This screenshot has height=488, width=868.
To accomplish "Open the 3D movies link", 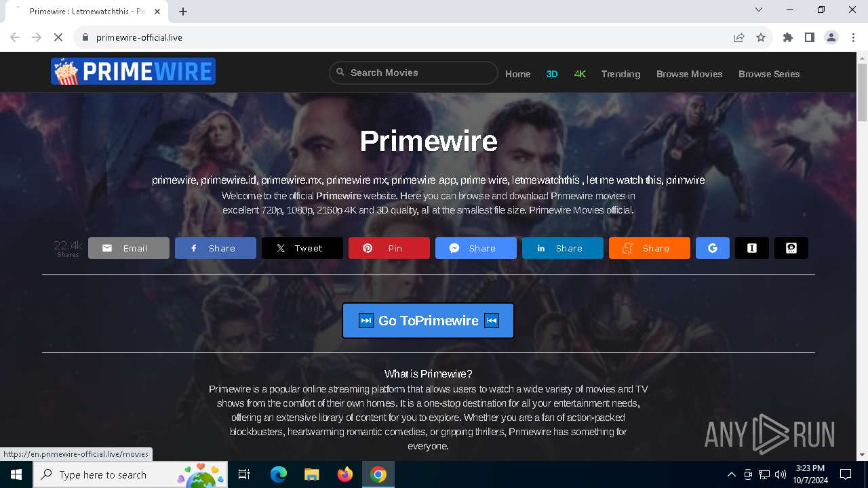I will coord(552,74).
